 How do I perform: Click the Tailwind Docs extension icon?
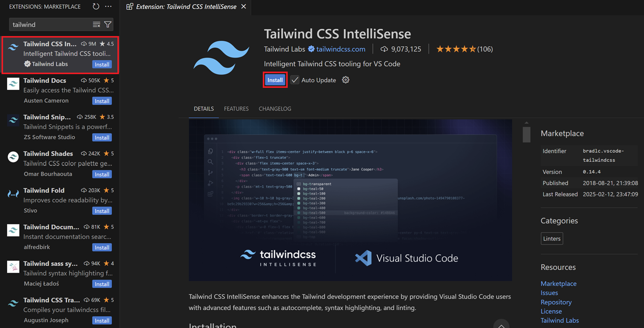(x=13, y=84)
